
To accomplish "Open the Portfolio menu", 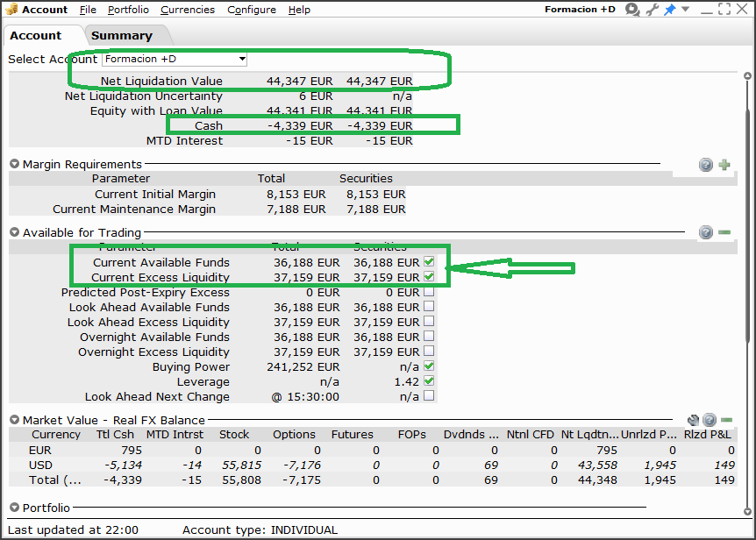I will (x=128, y=10).
